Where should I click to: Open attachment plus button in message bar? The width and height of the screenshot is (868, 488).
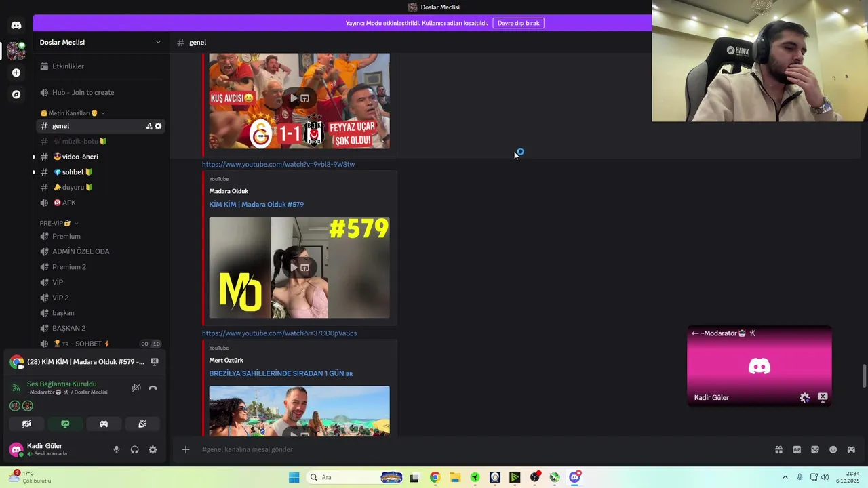pos(186,449)
